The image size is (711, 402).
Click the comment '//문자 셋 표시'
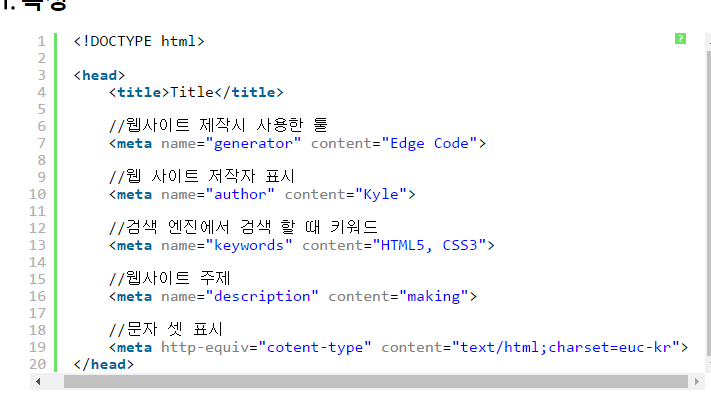pyautogui.click(x=166, y=329)
